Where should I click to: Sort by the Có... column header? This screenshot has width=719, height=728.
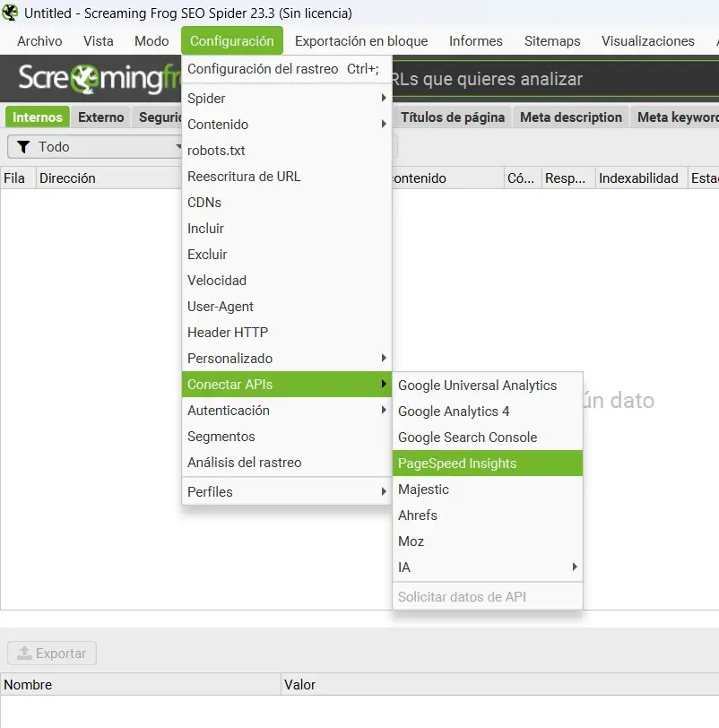[523, 178]
